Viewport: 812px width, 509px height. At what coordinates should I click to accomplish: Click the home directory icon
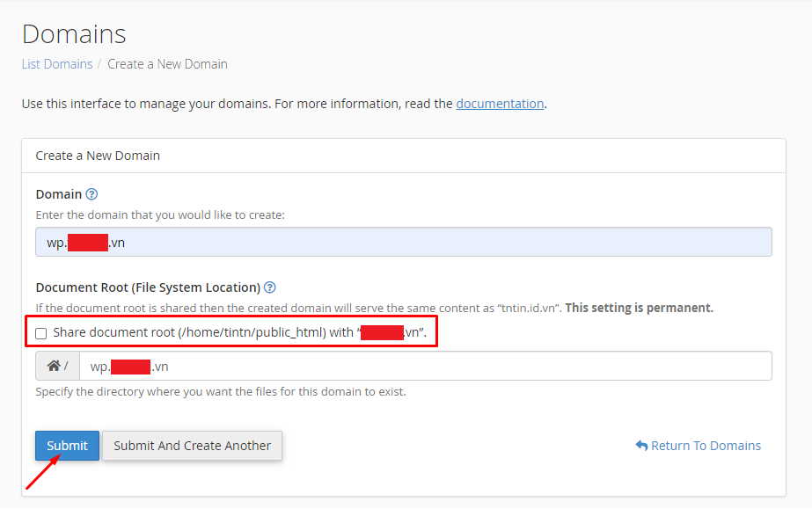[54, 366]
